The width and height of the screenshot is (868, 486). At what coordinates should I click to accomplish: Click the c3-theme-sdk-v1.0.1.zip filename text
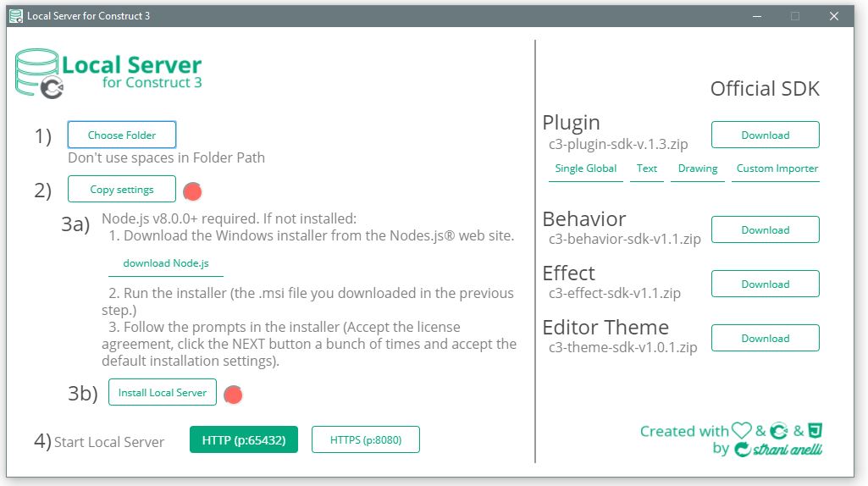coord(622,348)
